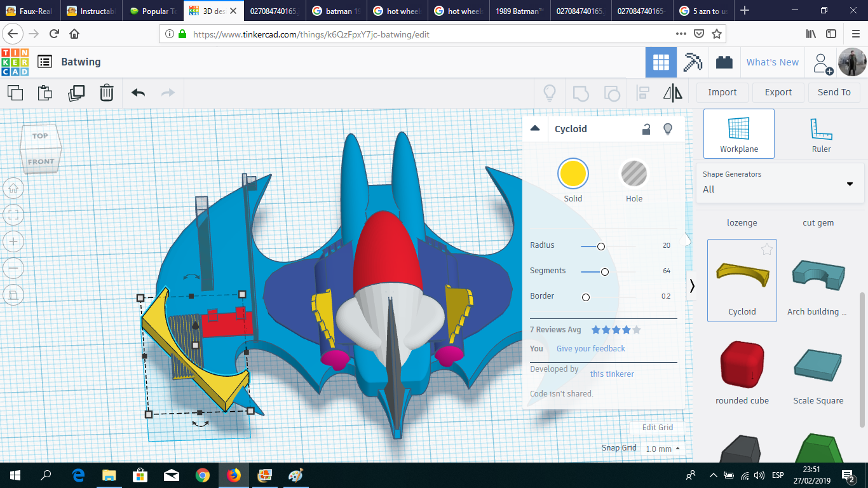868x488 pixels.
Task: Click the Align tool icon
Action: click(x=642, y=92)
